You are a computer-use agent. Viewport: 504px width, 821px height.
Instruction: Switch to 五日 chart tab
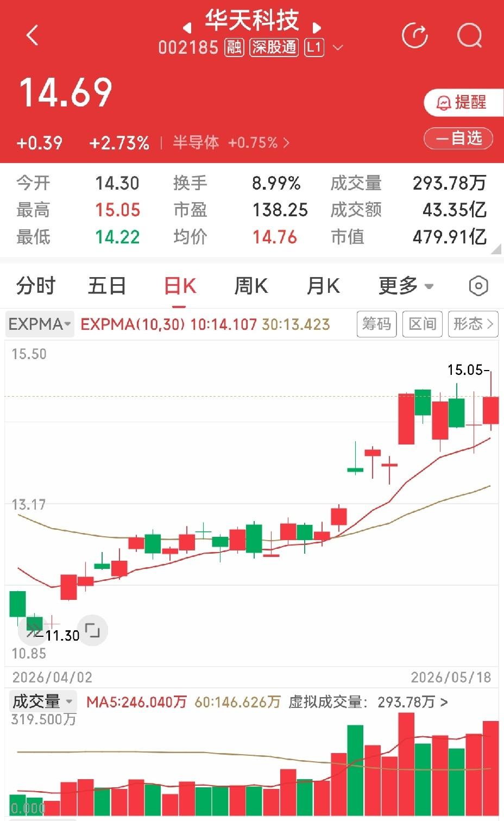pos(107,285)
